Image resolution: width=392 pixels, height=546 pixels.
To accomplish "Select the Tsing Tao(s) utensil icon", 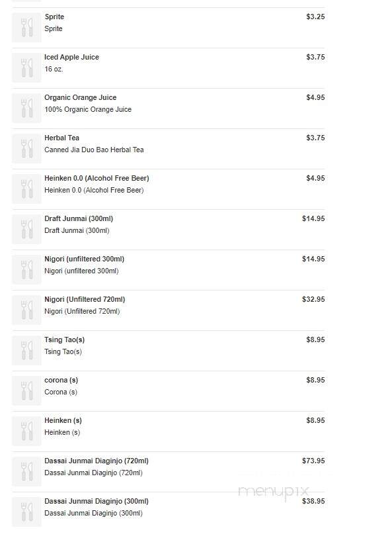I will point(27,351).
